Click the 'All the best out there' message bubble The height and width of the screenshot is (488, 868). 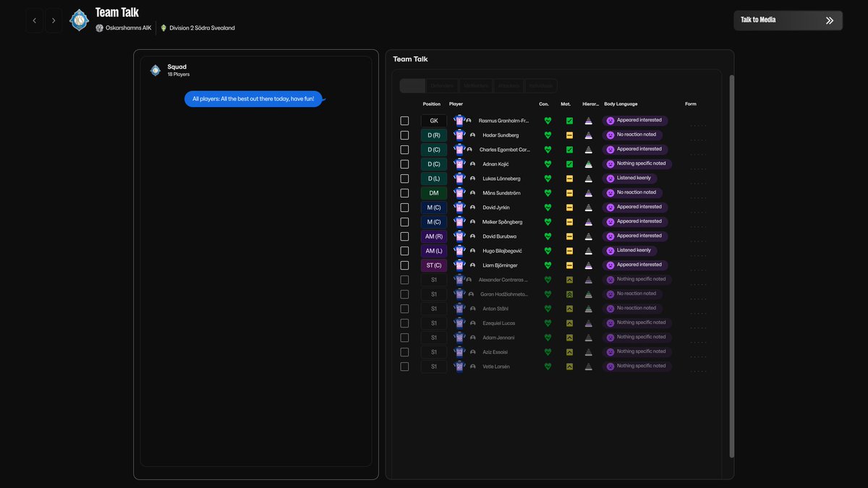click(x=253, y=99)
